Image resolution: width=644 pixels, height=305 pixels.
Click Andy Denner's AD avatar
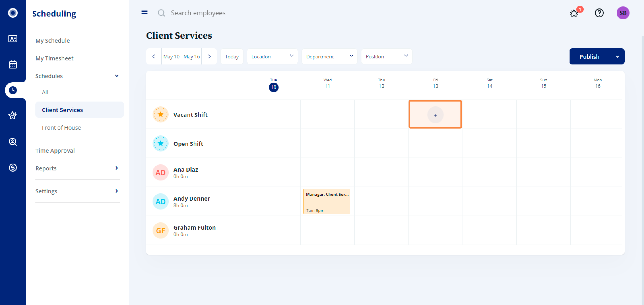161,202
